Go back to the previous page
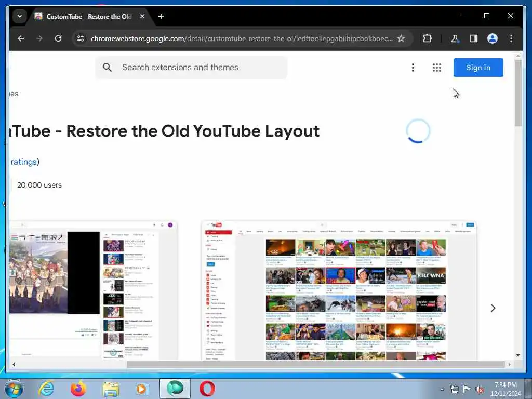Screen dimensions: 532x399 [21, 38]
